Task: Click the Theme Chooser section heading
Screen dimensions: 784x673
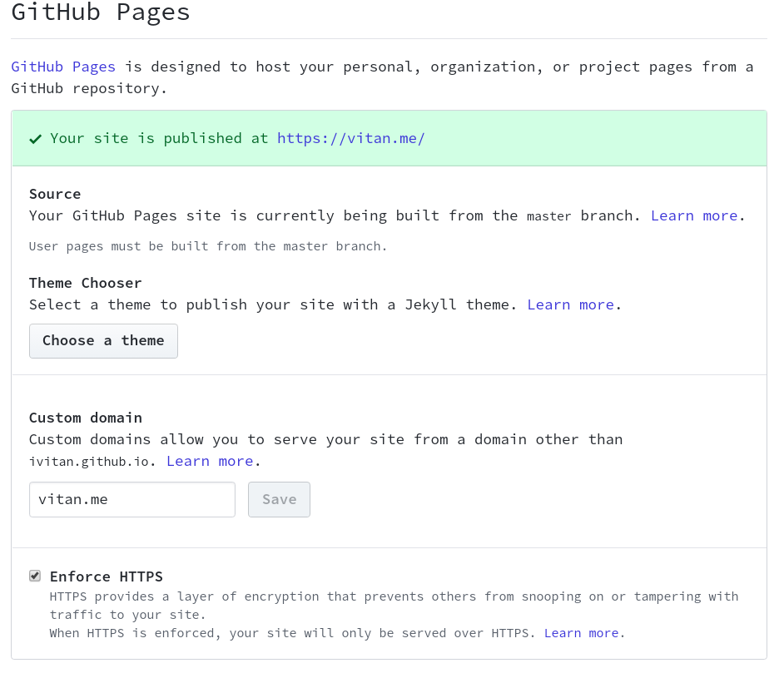Action: point(86,283)
